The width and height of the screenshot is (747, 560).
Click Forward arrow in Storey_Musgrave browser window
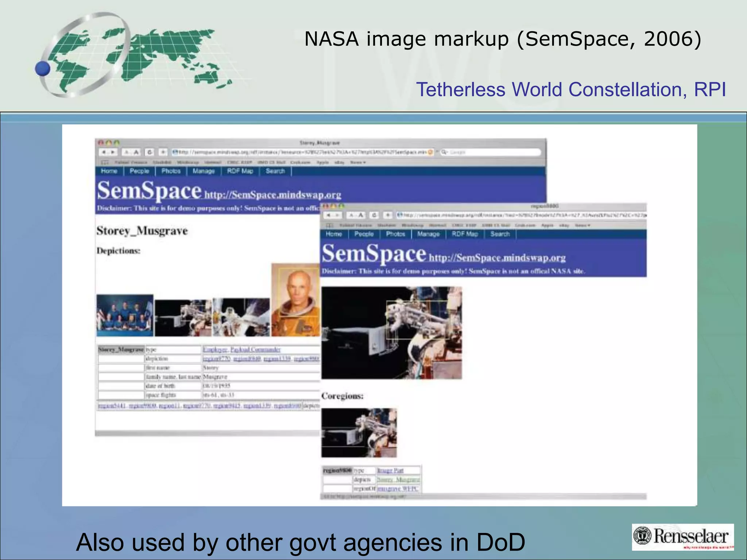113,152
